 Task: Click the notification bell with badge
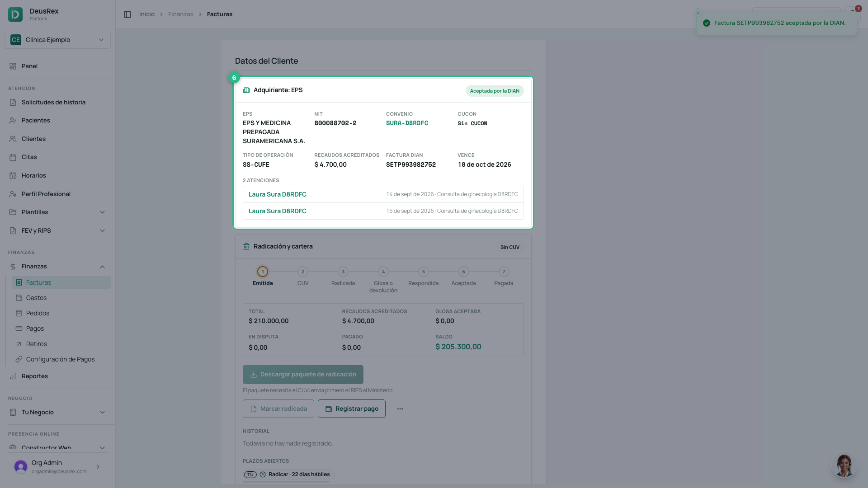point(853,14)
